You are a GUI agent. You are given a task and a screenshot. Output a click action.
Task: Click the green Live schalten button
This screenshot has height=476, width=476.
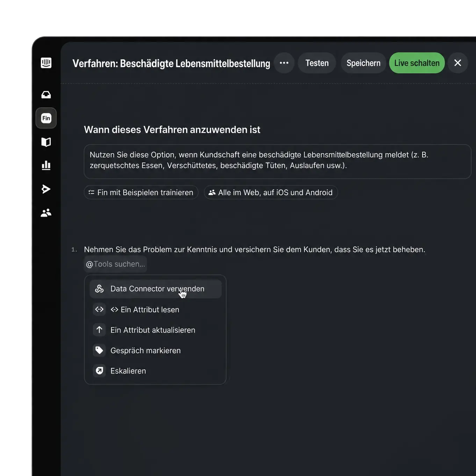coord(417,63)
